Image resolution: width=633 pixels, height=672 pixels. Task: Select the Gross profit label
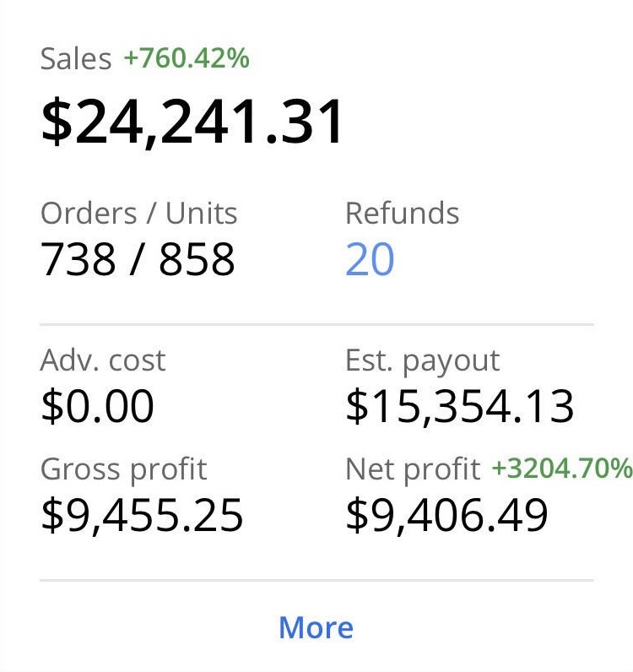(x=123, y=469)
